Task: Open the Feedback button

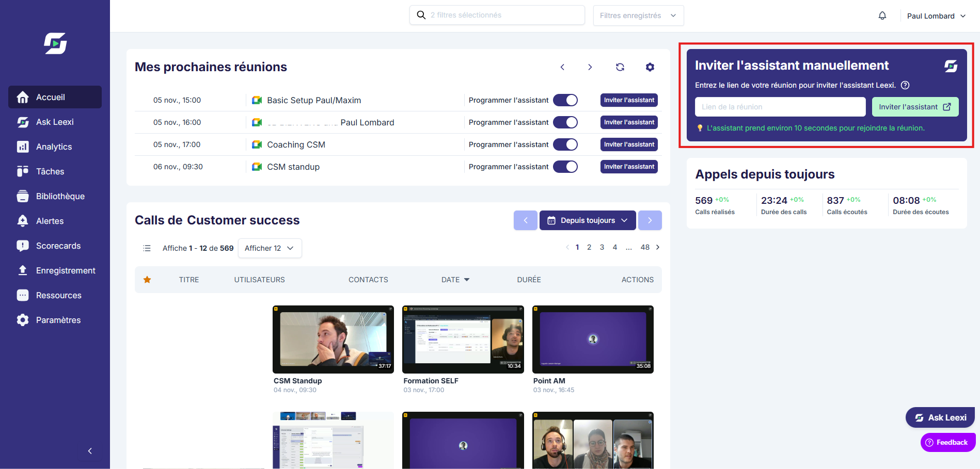Action: tap(948, 442)
